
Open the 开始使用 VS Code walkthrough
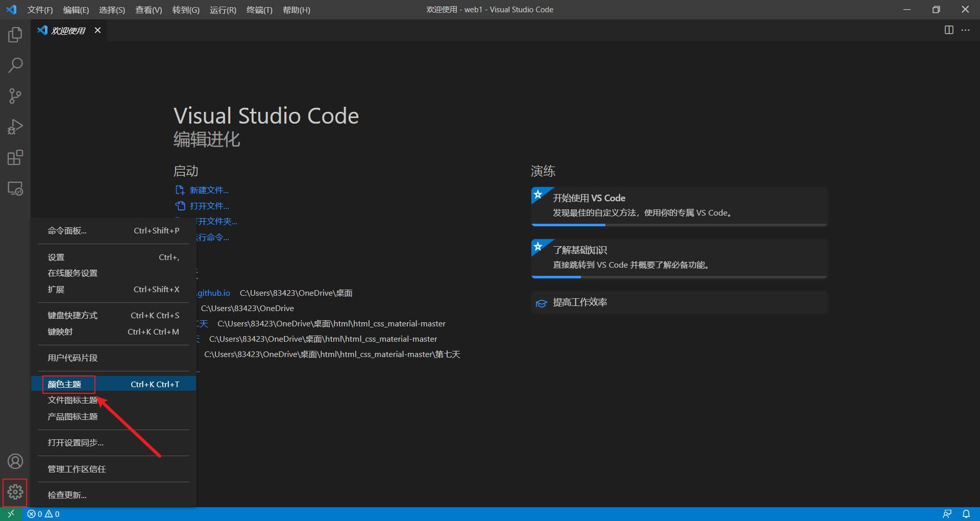679,206
